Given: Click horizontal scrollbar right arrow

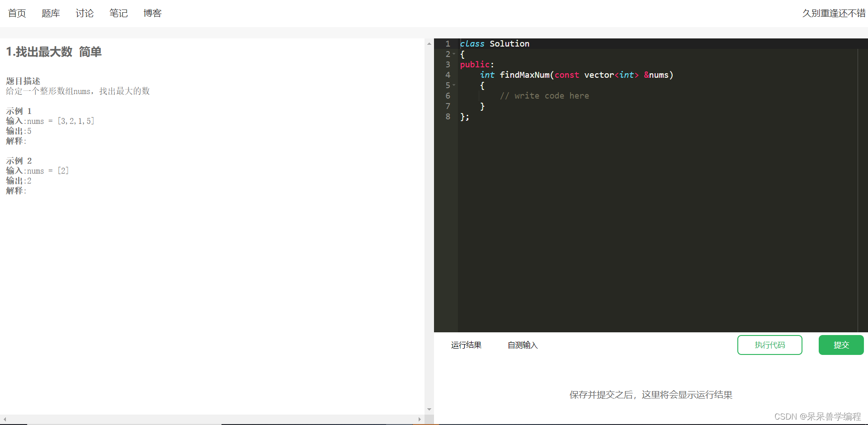Looking at the screenshot, I should click(420, 419).
